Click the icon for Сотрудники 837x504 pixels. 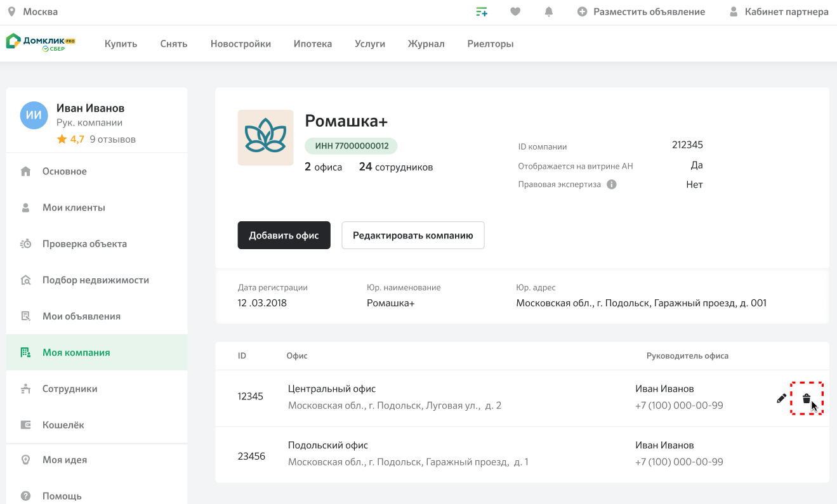tap(26, 389)
